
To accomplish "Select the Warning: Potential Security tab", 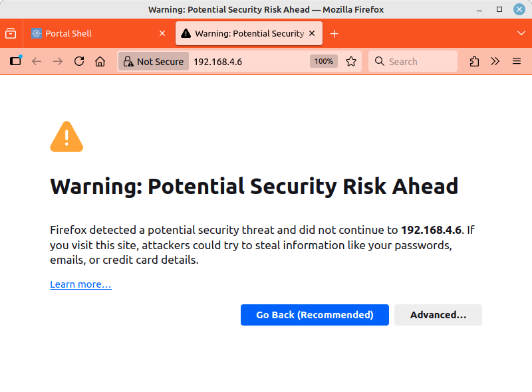I will pos(243,33).
